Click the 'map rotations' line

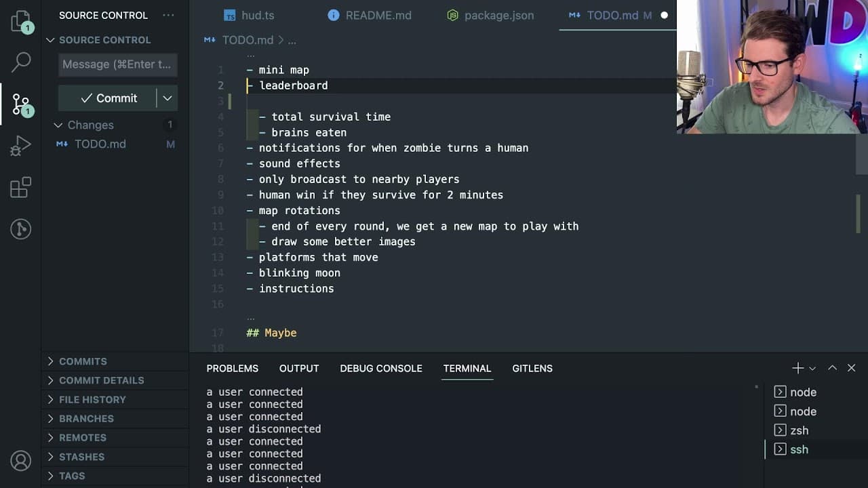pos(299,210)
